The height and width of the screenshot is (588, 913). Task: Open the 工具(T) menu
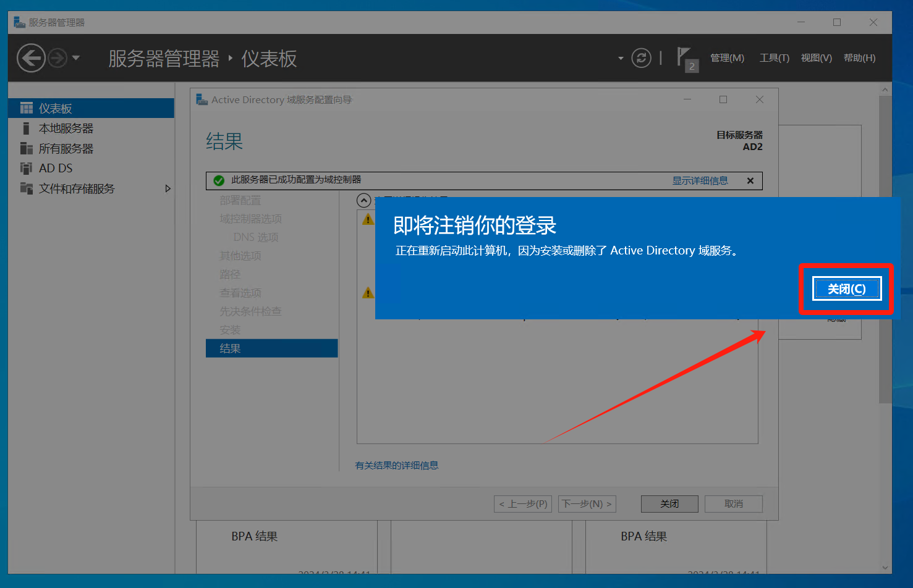[774, 58]
